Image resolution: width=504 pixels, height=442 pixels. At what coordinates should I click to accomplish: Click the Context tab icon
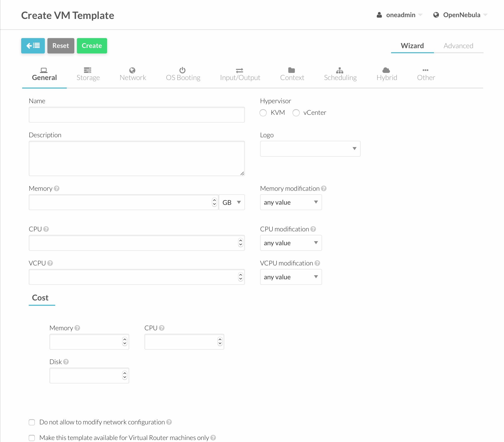click(292, 70)
